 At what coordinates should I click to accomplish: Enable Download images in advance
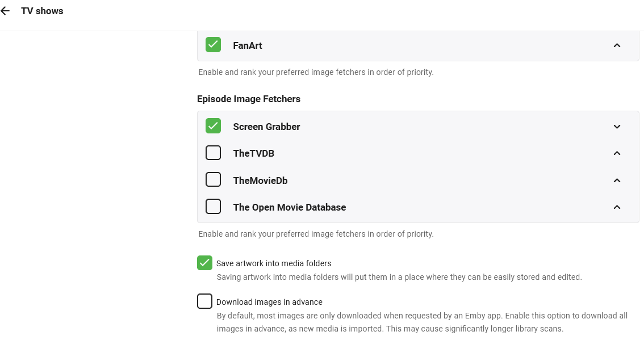(204, 301)
